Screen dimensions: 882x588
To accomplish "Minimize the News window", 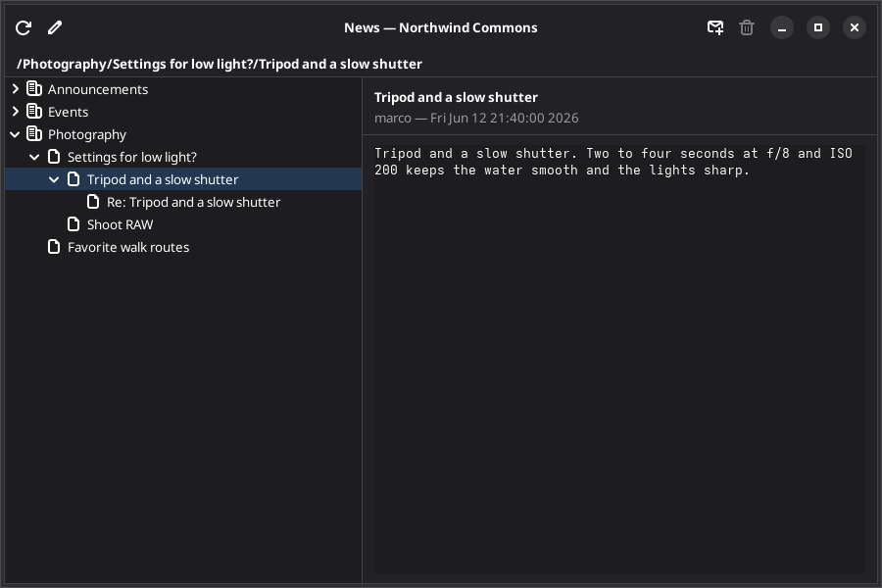I will pyautogui.click(x=782, y=27).
